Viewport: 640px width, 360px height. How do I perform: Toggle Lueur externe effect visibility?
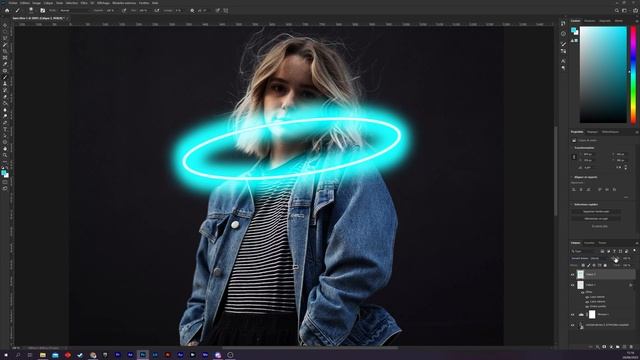point(587,302)
